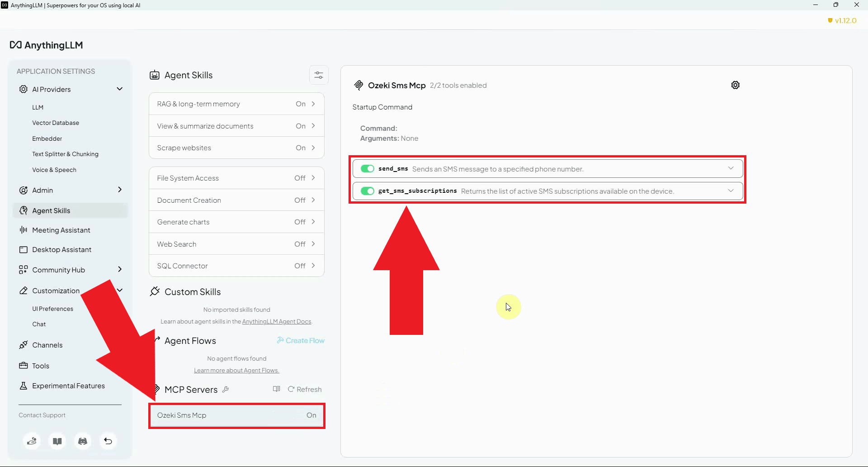Open Chat customization settings

coord(39,324)
